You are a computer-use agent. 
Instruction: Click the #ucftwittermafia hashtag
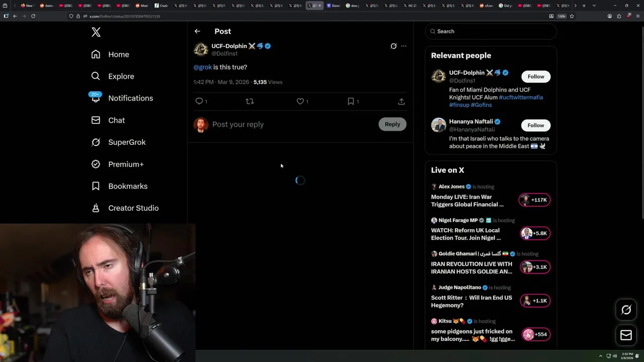tap(521, 97)
